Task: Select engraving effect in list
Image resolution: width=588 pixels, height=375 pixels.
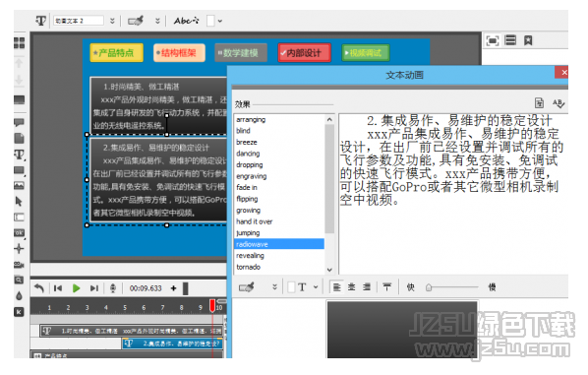Action: pos(252,176)
